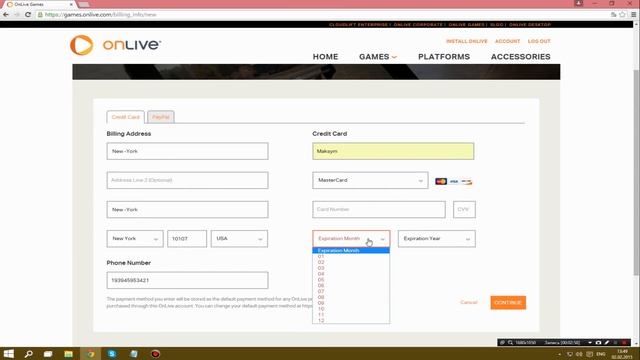640x360 pixels.
Task: Click the city field under Address Line 2
Action: (x=187, y=209)
